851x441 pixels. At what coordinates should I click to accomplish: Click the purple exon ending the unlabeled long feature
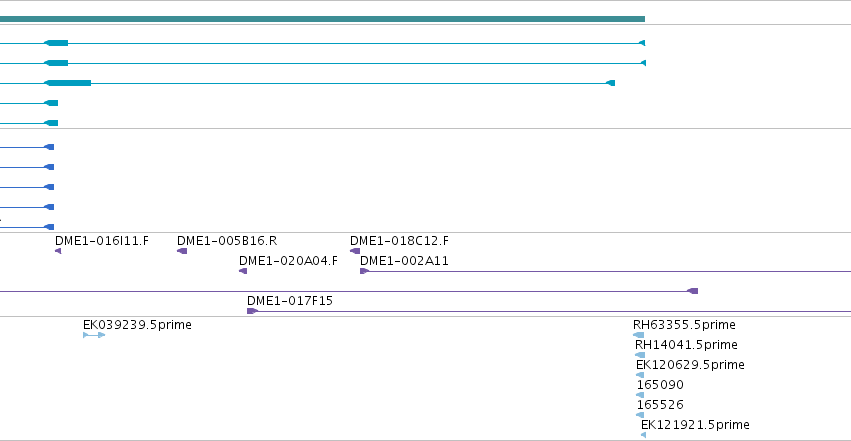point(693,291)
